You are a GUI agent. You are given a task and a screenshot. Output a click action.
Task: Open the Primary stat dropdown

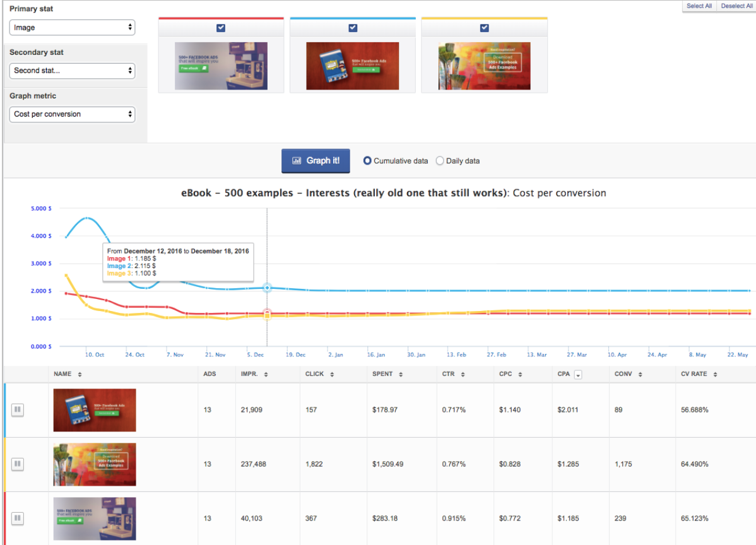pos(71,27)
